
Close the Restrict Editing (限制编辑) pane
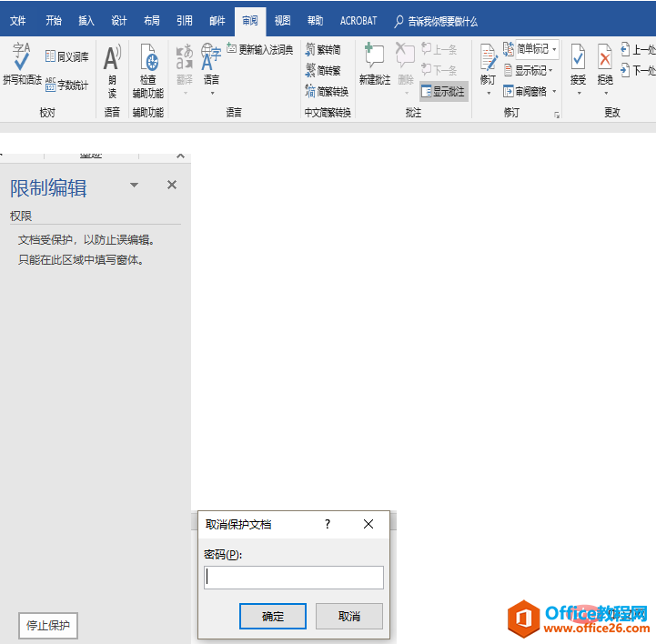pyautogui.click(x=172, y=185)
